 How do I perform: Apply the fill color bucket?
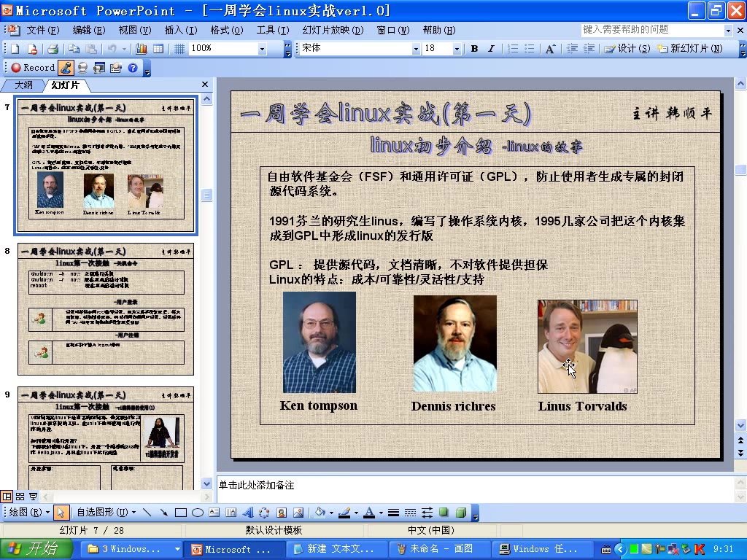click(x=320, y=513)
